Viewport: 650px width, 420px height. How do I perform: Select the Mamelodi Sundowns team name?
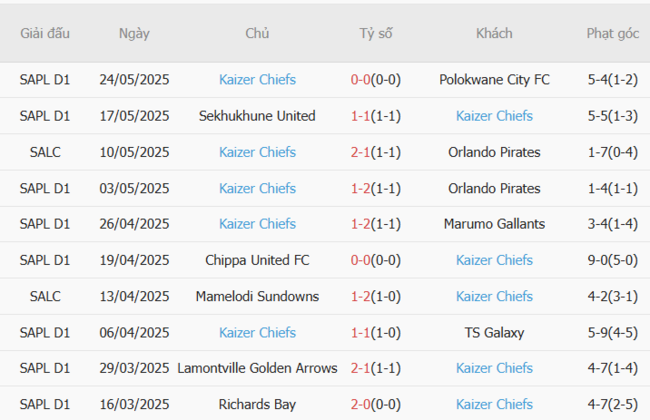[257, 296]
